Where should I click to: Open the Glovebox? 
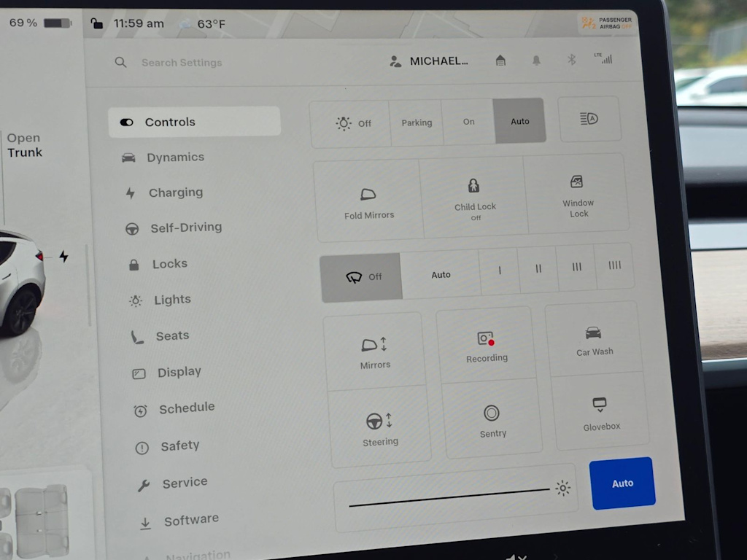601,413
